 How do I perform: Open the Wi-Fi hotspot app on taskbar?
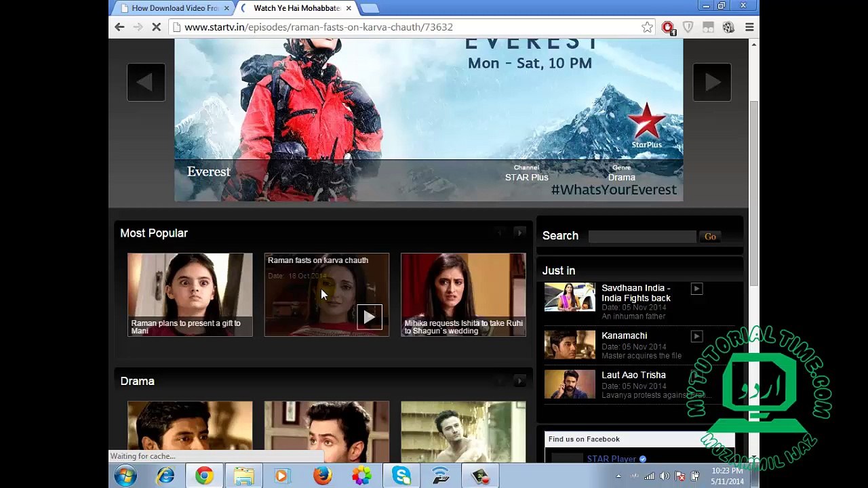tap(440, 476)
